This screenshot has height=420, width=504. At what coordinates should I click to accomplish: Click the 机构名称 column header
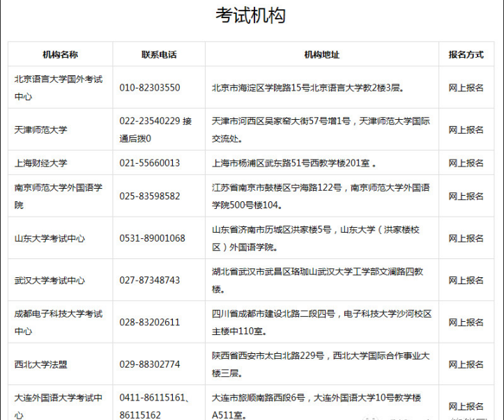click(61, 54)
